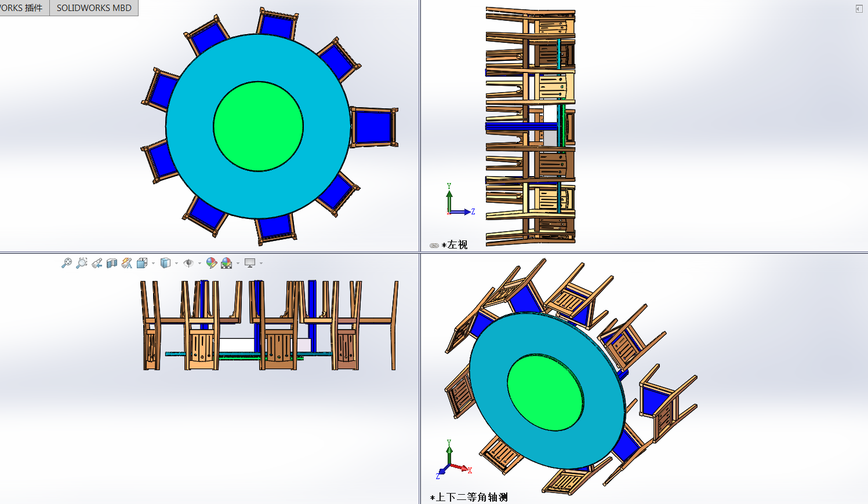Click the Display Style icon
Screen dimensions: 868x504
click(x=165, y=263)
